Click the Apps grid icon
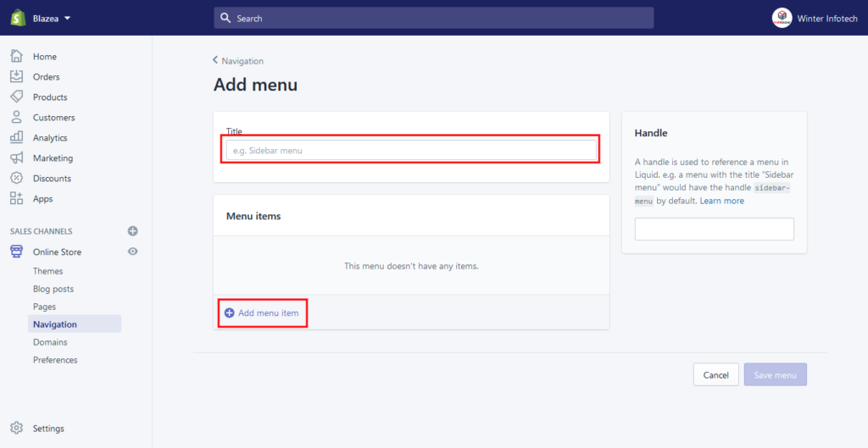868x448 pixels. click(x=16, y=199)
